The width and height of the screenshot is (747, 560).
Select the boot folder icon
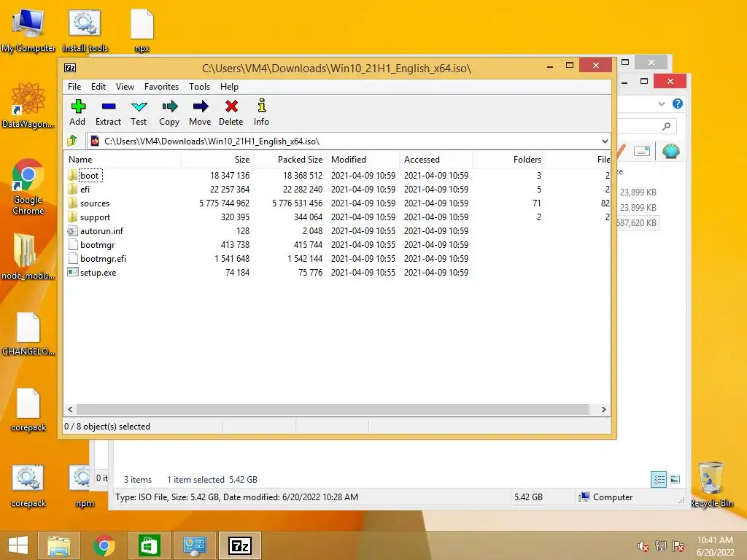tap(72, 175)
